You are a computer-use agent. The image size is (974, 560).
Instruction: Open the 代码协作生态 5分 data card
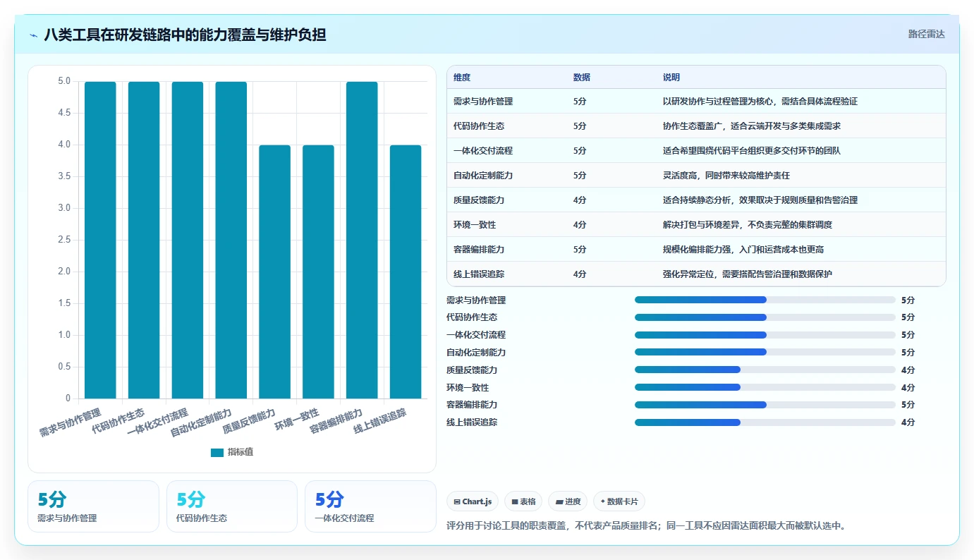click(232, 506)
